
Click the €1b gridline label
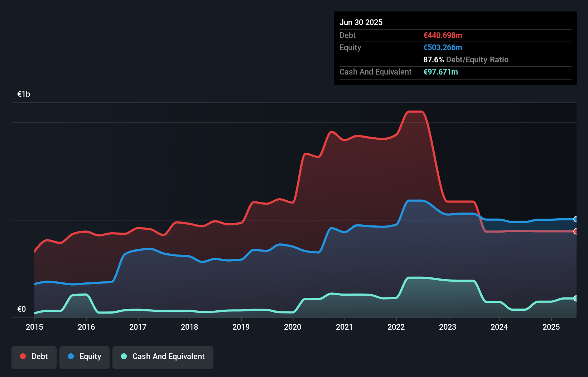[24, 94]
